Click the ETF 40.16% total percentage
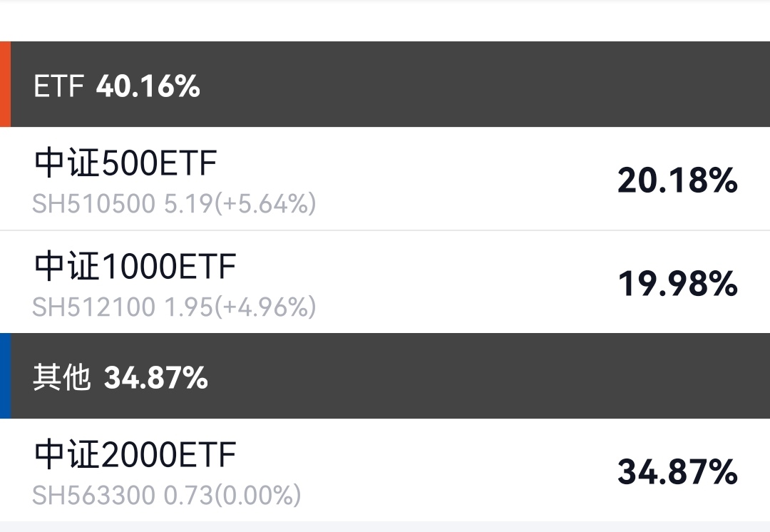Screen dimensions: 770x532 [148, 87]
